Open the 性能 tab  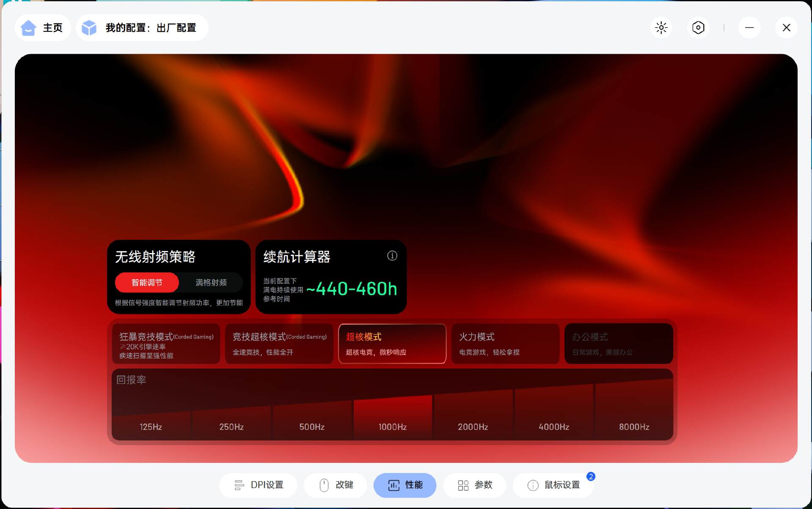[x=405, y=485]
